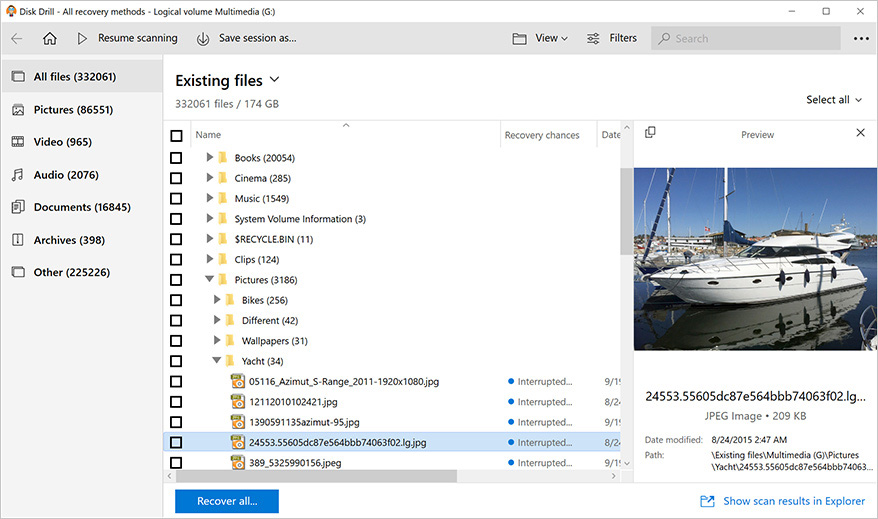Pop out the preview pane icon

coord(650,133)
